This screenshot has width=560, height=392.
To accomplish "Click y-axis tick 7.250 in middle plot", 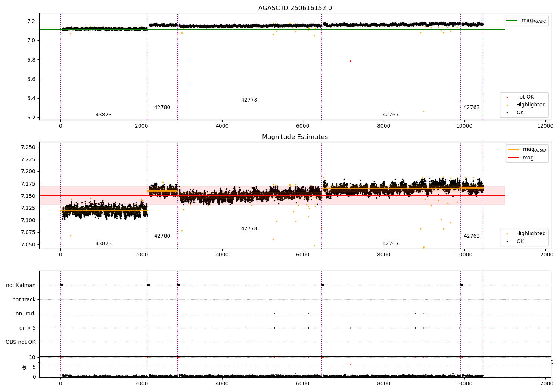I will point(28,147).
